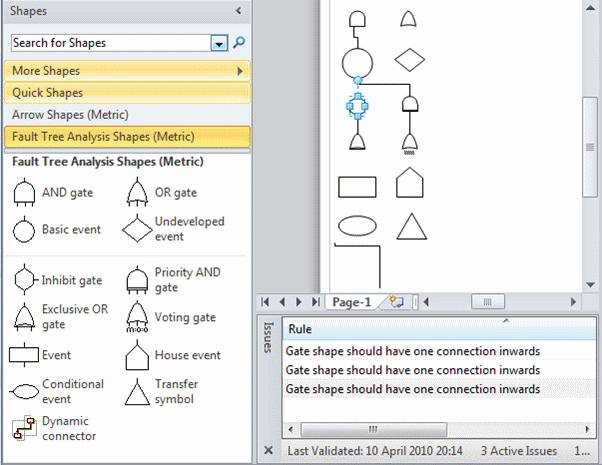This screenshot has height=465, width=602.
Task: Collapse the Shapes panel with the chevron
Action: pos(238,11)
